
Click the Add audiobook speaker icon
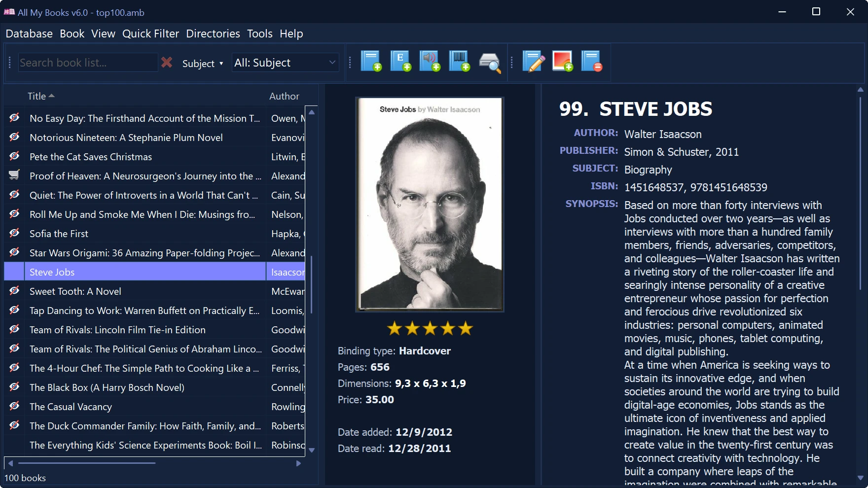click(x=430, y=62)
